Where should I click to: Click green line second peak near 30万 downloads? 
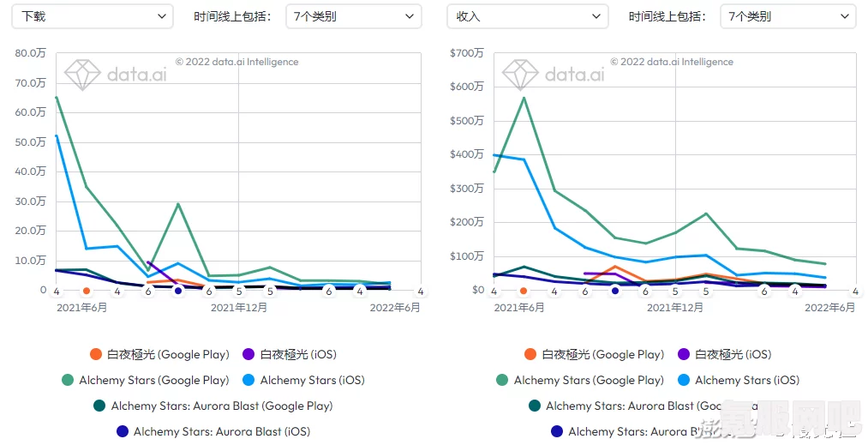tap(178, 204)
